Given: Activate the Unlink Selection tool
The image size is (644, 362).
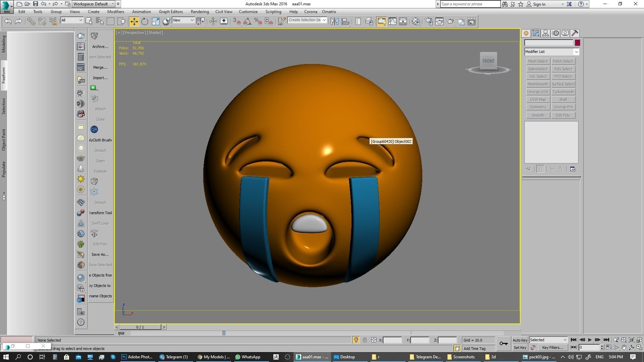Looking at the screenshot, I should [x=42, y=21].
